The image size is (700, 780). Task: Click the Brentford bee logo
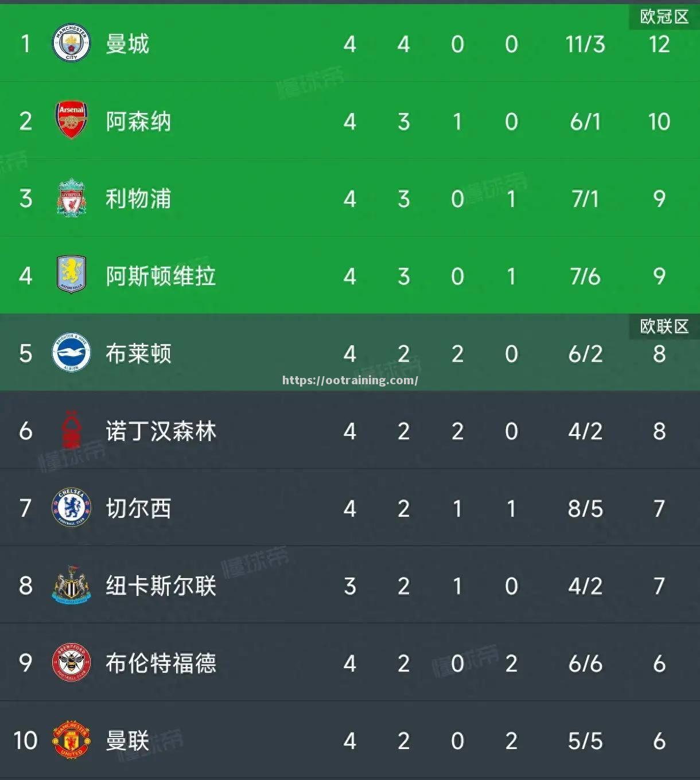72,662
